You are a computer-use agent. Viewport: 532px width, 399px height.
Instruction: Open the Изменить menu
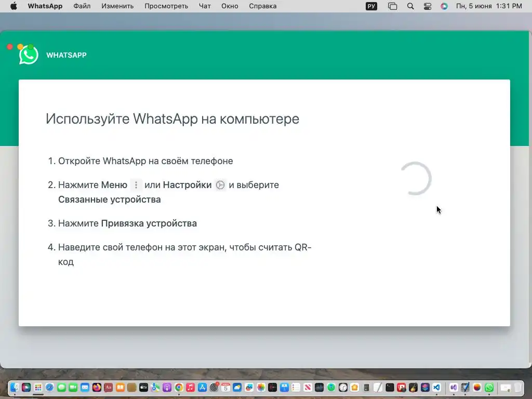tap(117, 6)
